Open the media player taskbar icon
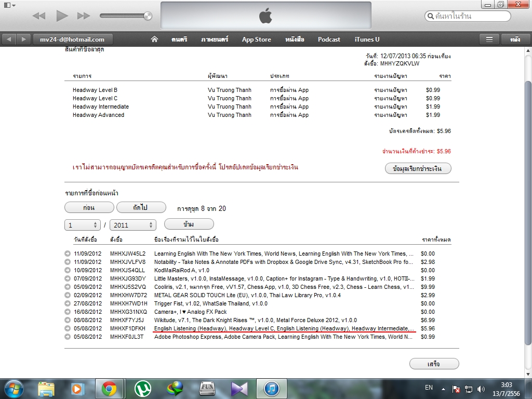This screenshot has height=399, width=532. click(x=77, y=389)
